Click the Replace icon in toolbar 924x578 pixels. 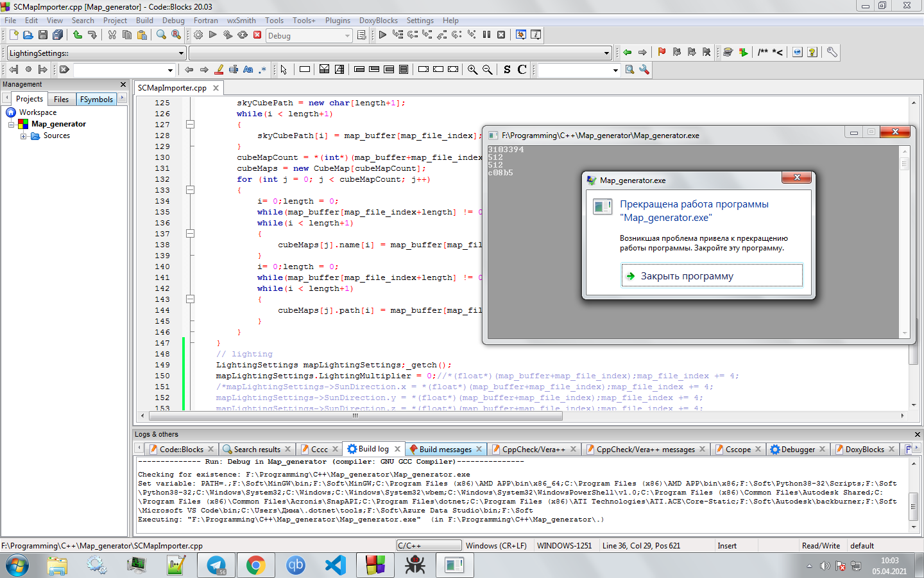click(176, 35)
